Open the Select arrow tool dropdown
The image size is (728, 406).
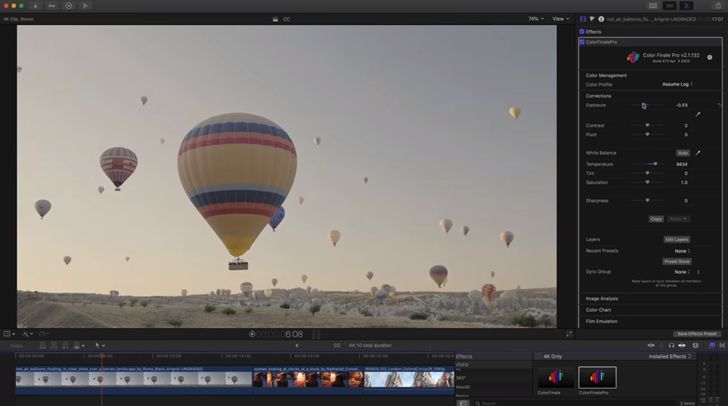tap(99, 346)
